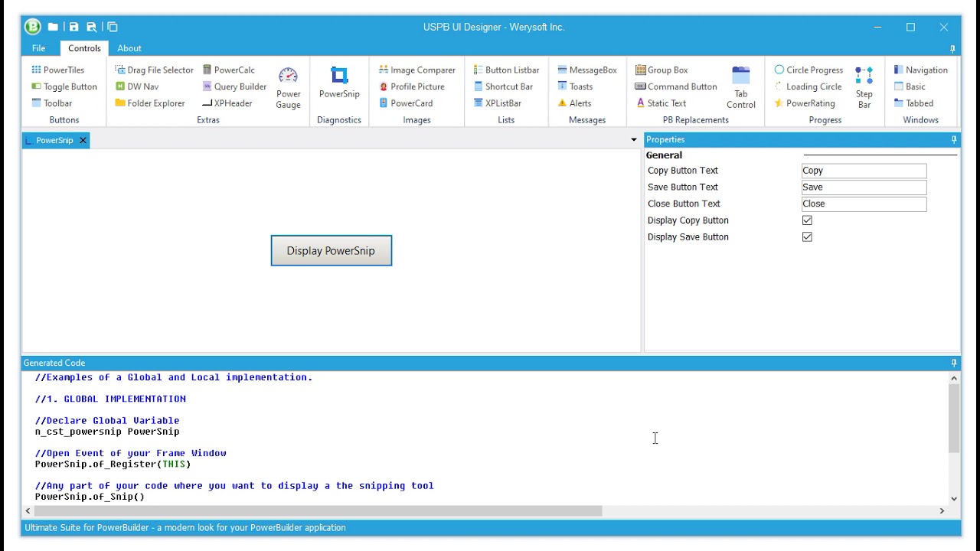Open the About tab

click(129, 48)
